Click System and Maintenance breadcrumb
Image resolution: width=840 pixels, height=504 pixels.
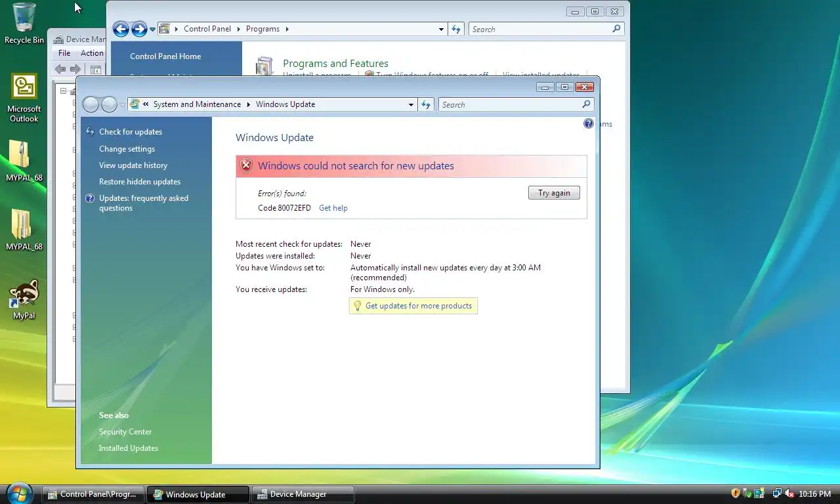197,104
